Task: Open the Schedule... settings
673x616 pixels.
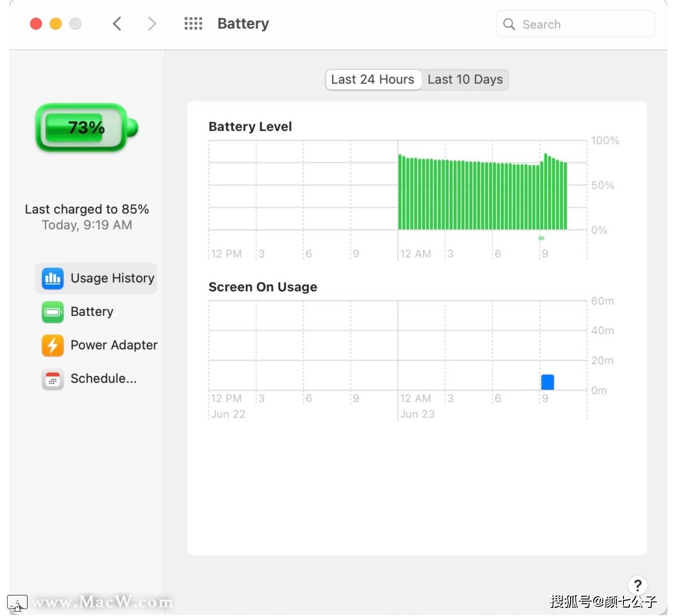Action: pyautogui.click(x=103, y=379)
